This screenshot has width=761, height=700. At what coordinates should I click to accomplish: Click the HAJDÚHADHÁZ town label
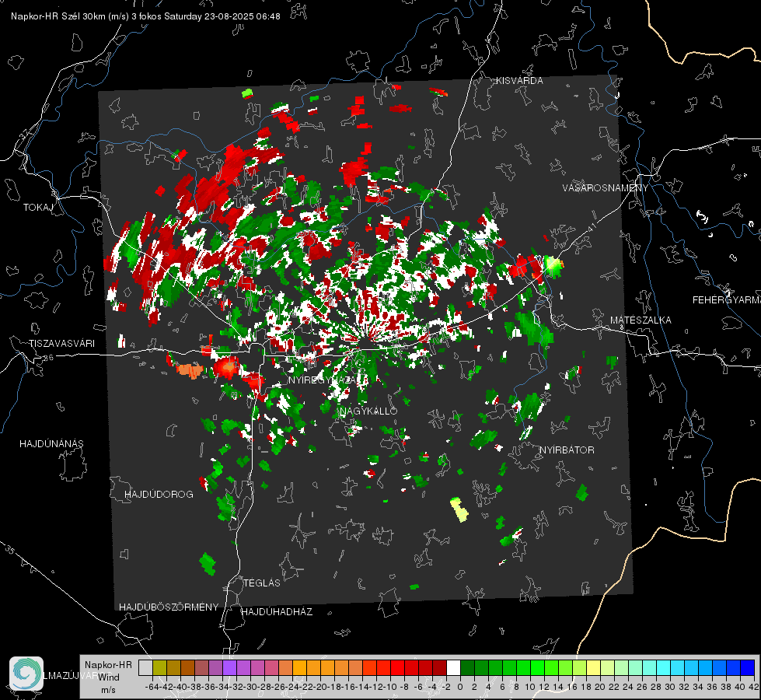coord(277,612)
